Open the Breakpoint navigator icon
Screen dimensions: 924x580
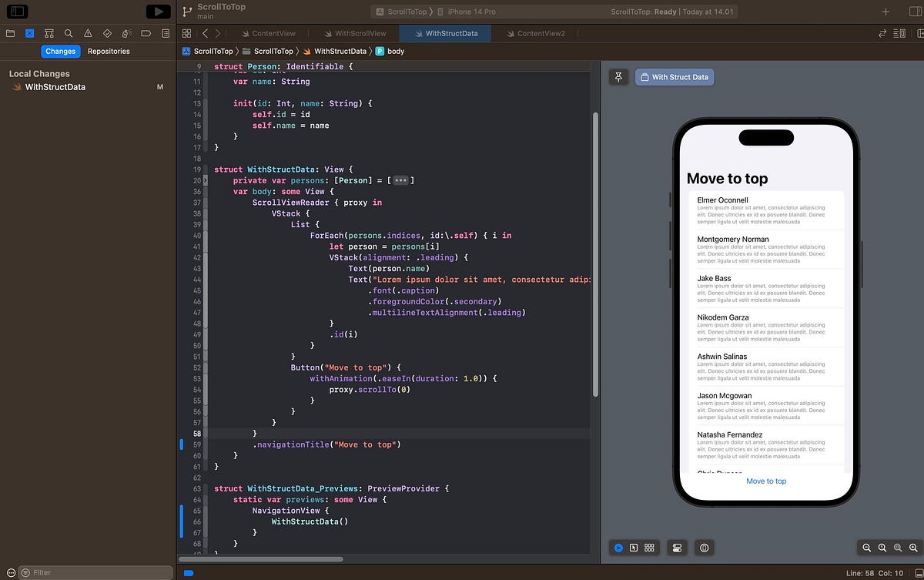point(146,32)
